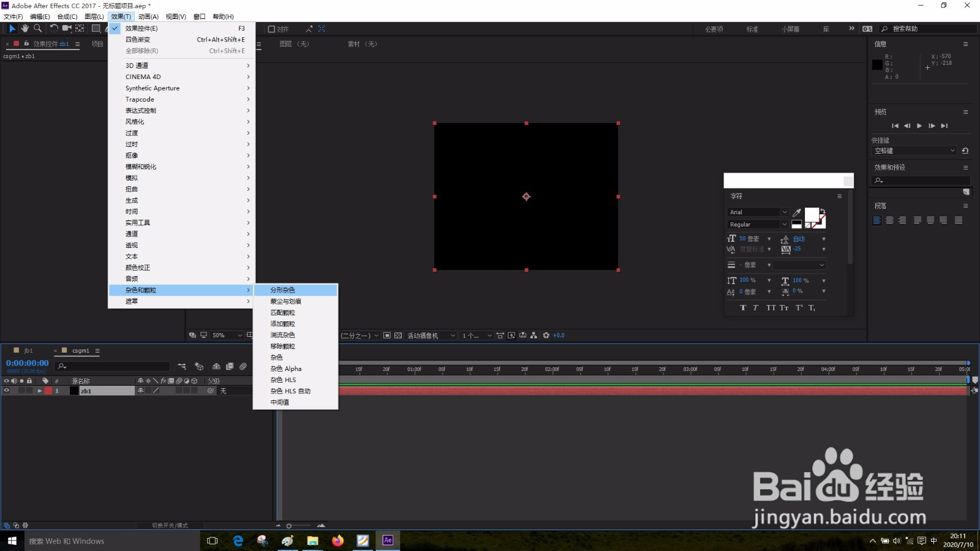The width and height of the screenshot is (980, 551).
Task: Enable All Caps (TT) style
Action: click(771, 308)
